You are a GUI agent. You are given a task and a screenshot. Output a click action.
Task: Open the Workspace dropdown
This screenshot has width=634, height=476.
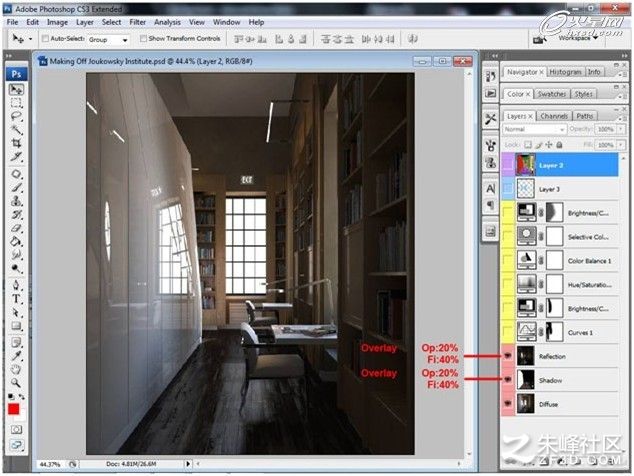point(578,38)
